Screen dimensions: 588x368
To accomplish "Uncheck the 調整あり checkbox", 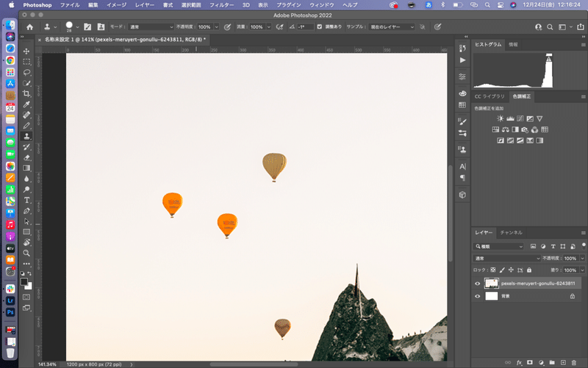I will pos(320,26).
